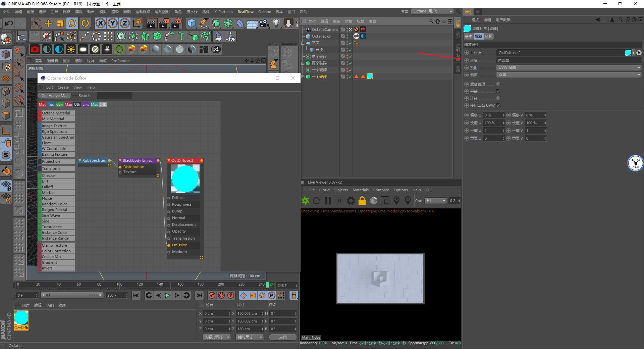Open the Chn PT channel dropdown
The width and height of the screenshot is (644, 349).
[436, 201]
